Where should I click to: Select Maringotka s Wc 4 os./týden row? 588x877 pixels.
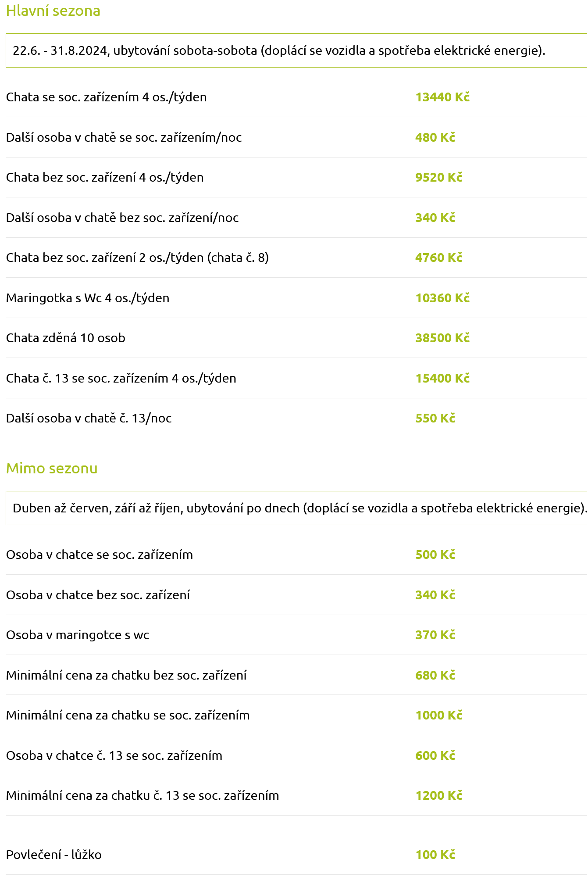pyautogui.click(x=296, y=298)
